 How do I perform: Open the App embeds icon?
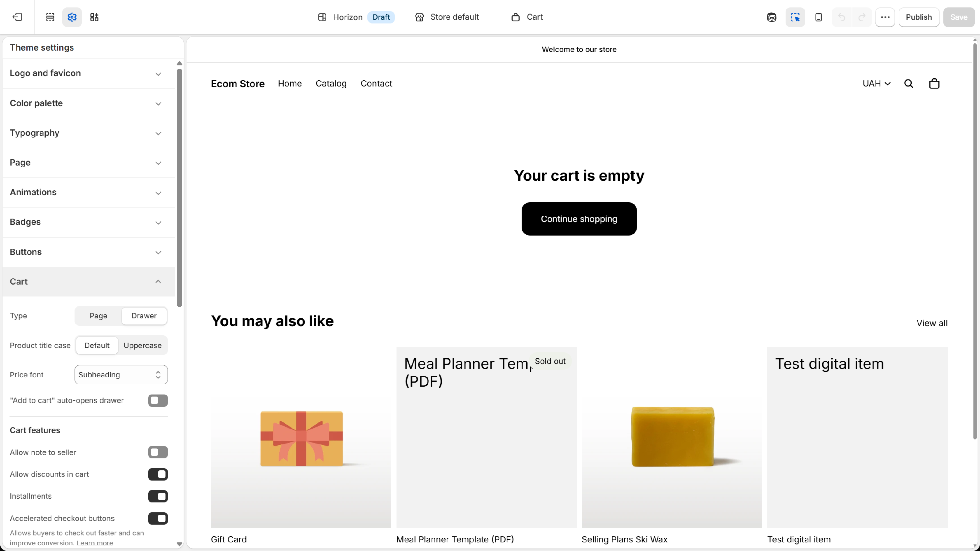tap(94, 17)
